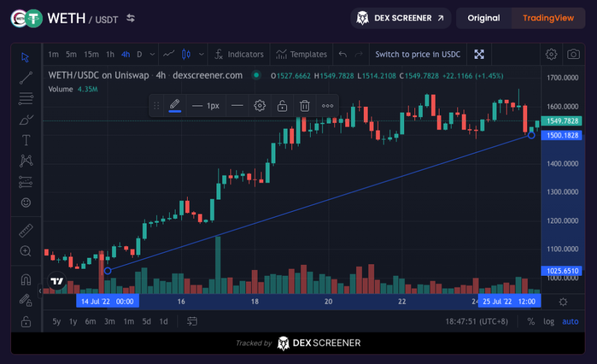Change the trend line color with pencil icon

[x=174, y=105]
